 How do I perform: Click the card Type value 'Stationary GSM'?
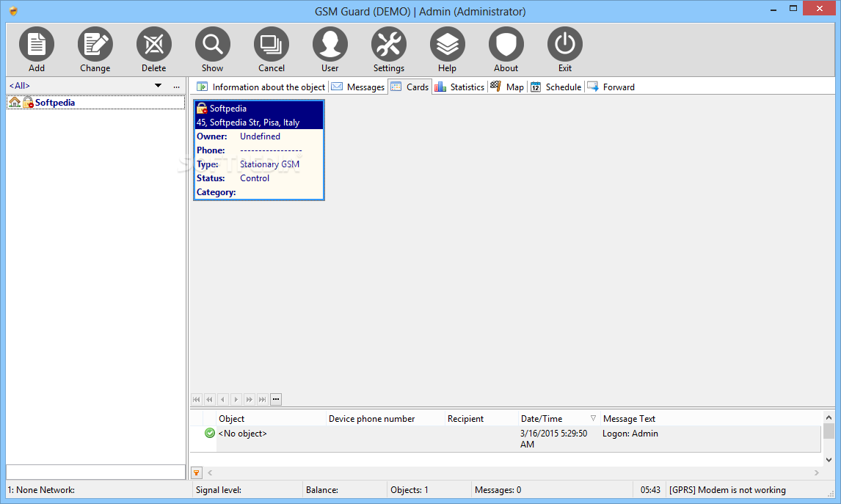[x=270, y=164]
